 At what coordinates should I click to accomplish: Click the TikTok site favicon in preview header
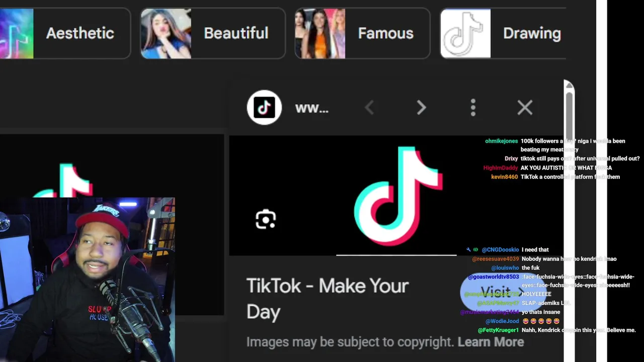(264, 108)
